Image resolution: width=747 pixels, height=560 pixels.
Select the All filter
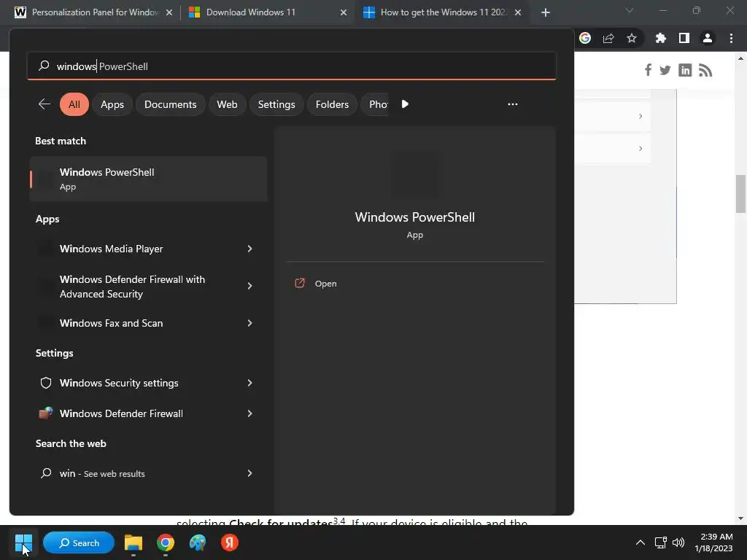point(74,104)
